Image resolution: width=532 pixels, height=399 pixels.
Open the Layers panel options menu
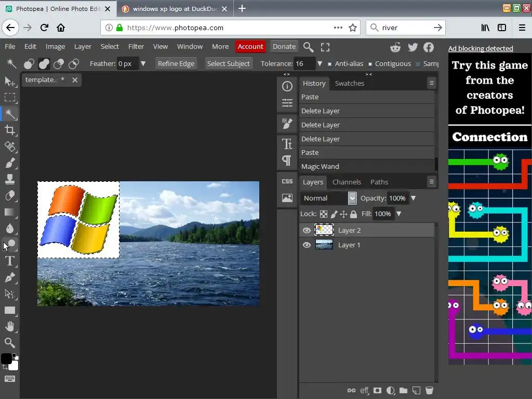point(432,182)
